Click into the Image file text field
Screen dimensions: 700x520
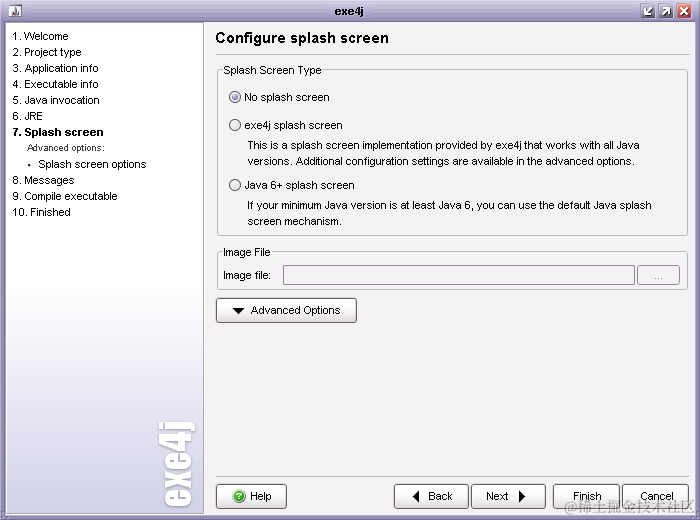(458, 275)
